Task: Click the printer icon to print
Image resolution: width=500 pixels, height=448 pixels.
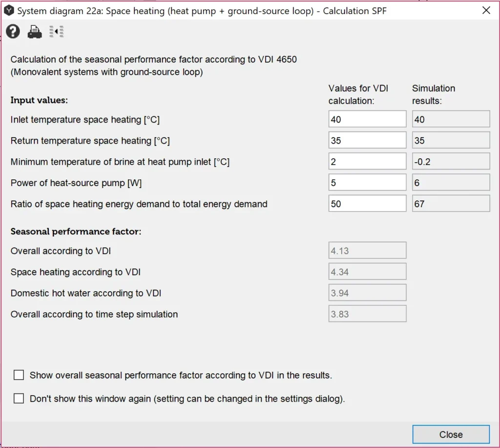Action: coord(35,32)
